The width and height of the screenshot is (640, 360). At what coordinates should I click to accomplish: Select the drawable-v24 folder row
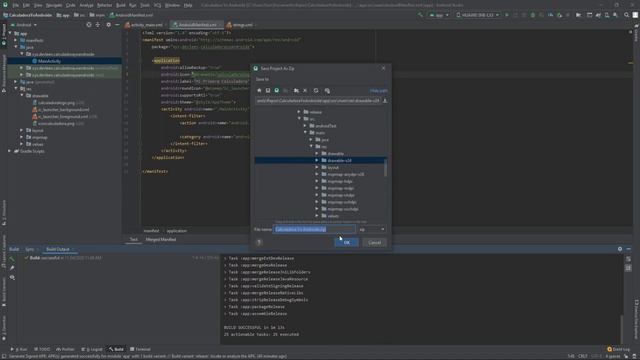click(x=320, y=160)
